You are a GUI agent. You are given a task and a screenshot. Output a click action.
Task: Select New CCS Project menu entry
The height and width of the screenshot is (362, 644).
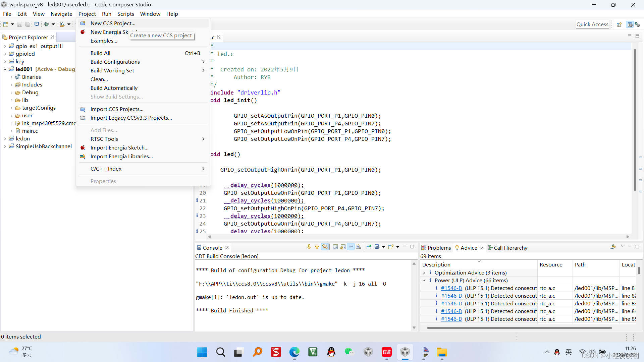(113, 23)
